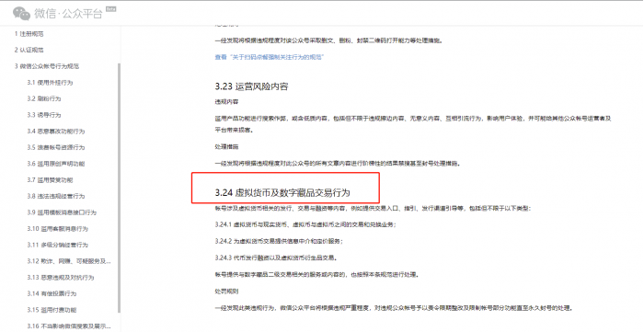Go to 3.6 滥用原创声明功能

pyautogui.click(x=56, y=164)
